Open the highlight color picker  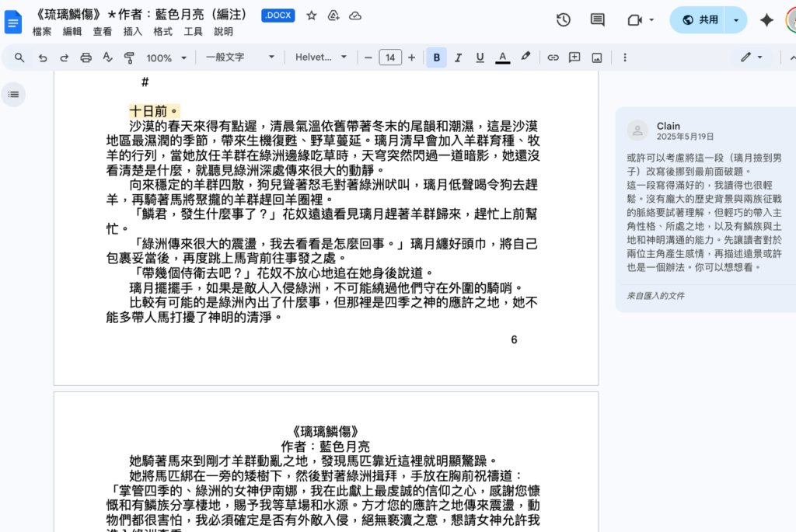525,57
